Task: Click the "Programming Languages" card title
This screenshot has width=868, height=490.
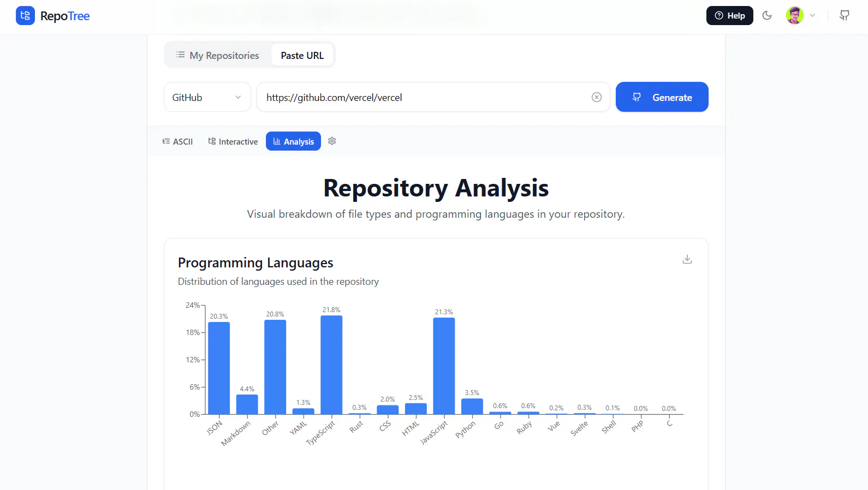Action: pos(255,262)
